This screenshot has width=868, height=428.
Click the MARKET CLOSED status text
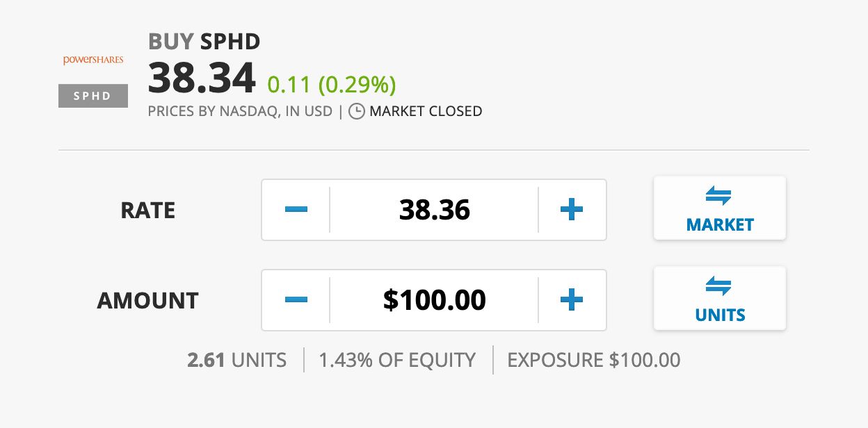click(426, 111)
